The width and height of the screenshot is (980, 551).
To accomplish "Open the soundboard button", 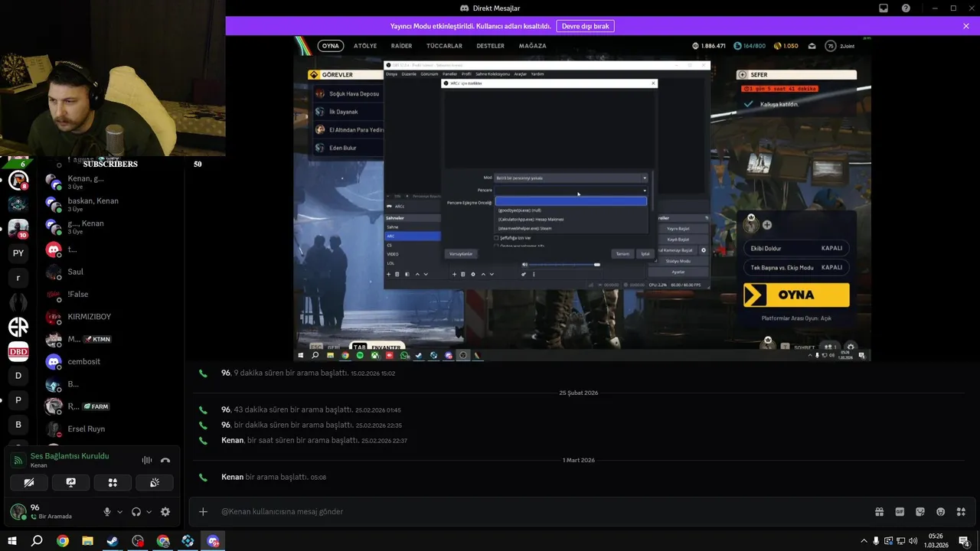I will pyautogui.click(x=154, y=483).
